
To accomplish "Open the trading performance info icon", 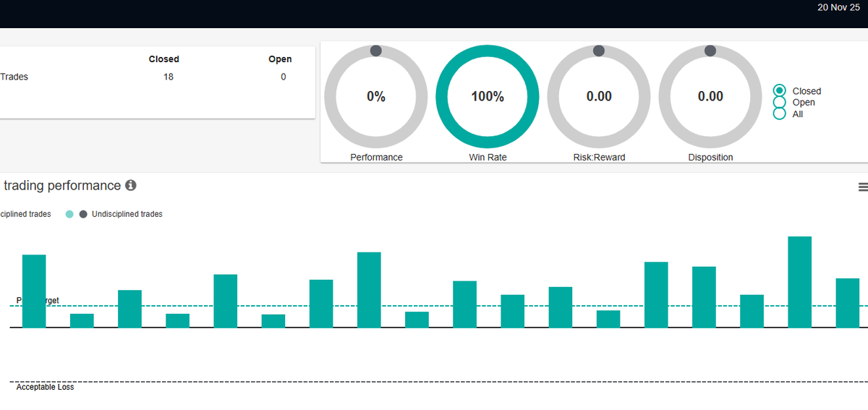I will (131, 186).
